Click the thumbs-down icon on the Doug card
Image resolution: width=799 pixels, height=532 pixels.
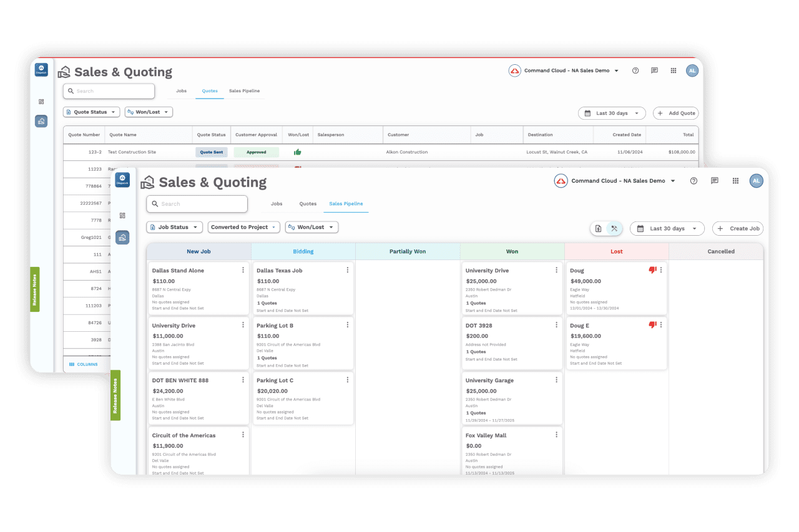pos(653,269)
